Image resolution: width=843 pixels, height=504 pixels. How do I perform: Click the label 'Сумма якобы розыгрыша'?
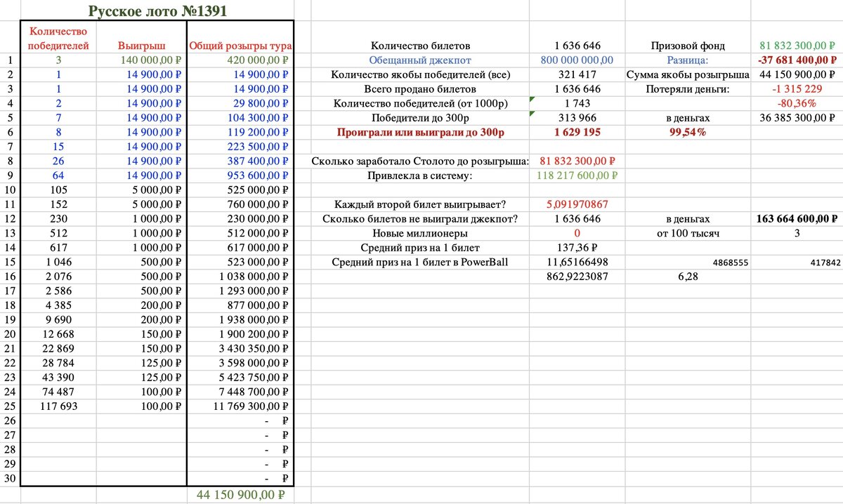pyautogui.click(x=687, y=74)
